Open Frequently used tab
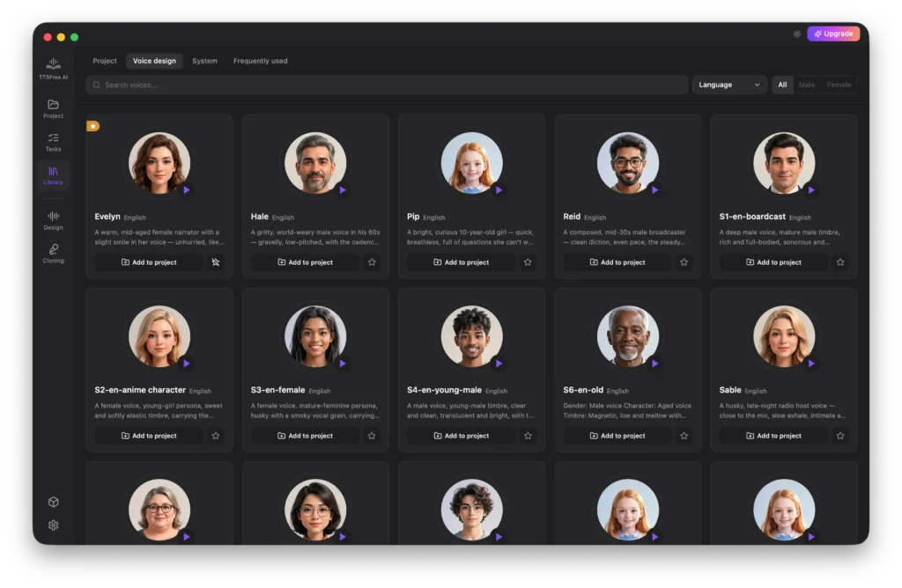 tap(260, 61)
